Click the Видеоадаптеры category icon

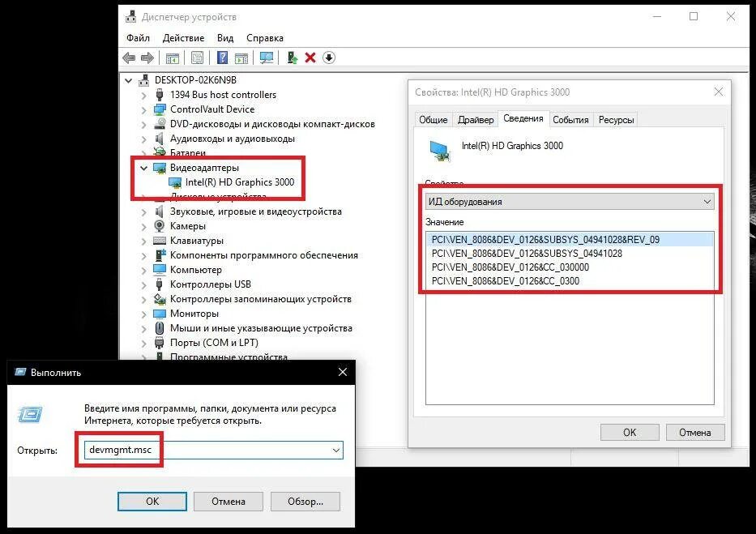tap(160, 168)
